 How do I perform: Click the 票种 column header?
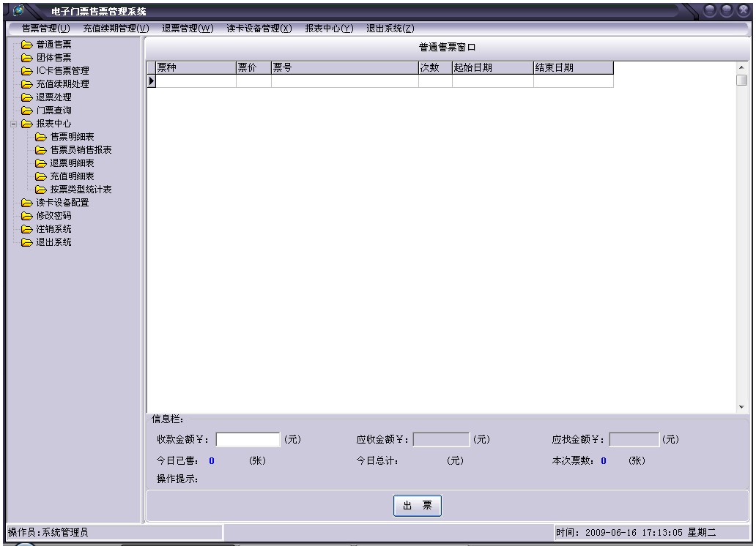click(196, 68)
